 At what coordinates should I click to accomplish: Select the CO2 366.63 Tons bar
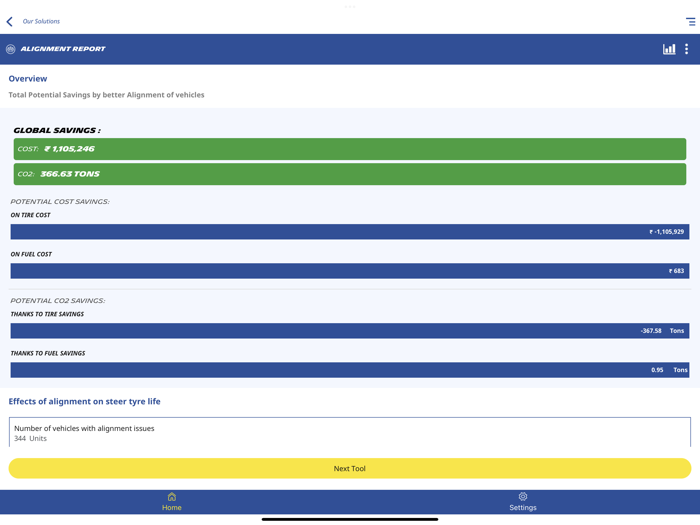[350, 174]
